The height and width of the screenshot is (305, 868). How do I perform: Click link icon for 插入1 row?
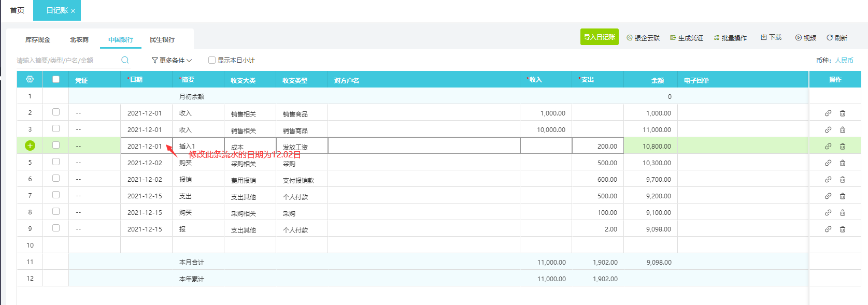coord(828,146)
